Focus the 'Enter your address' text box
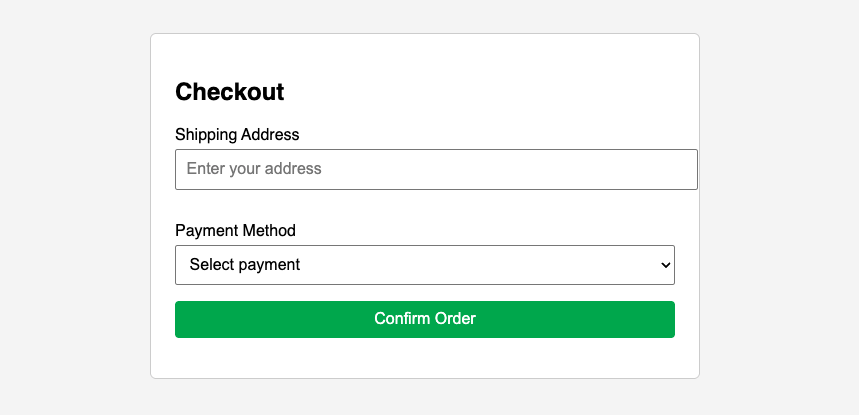Screen dimensions: 859x415 [436, 169]
